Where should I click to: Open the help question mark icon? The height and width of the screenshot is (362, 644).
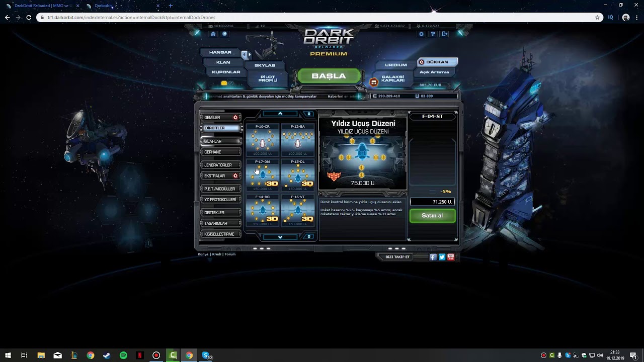click(433, 34)
